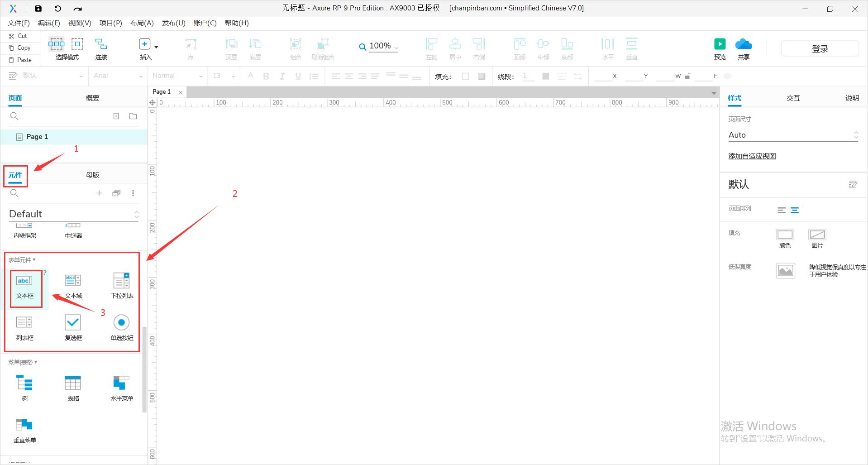Click the ruler origin crosshair icon
This screenshot has height=465, width=868.
[153, 103]
